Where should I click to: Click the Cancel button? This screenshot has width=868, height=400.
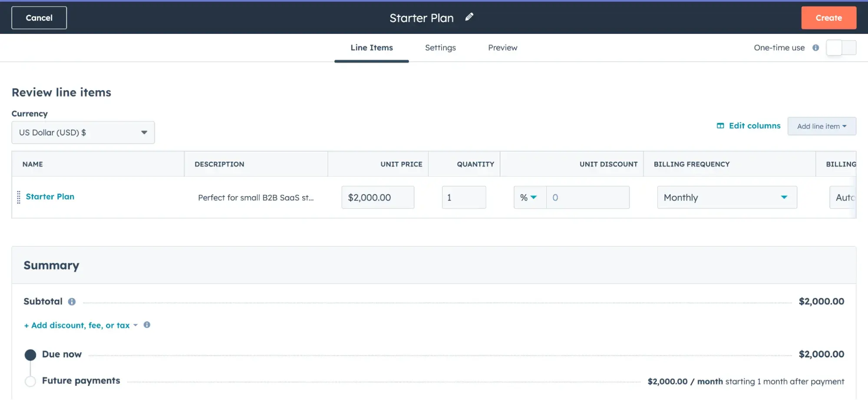point(39,18)
